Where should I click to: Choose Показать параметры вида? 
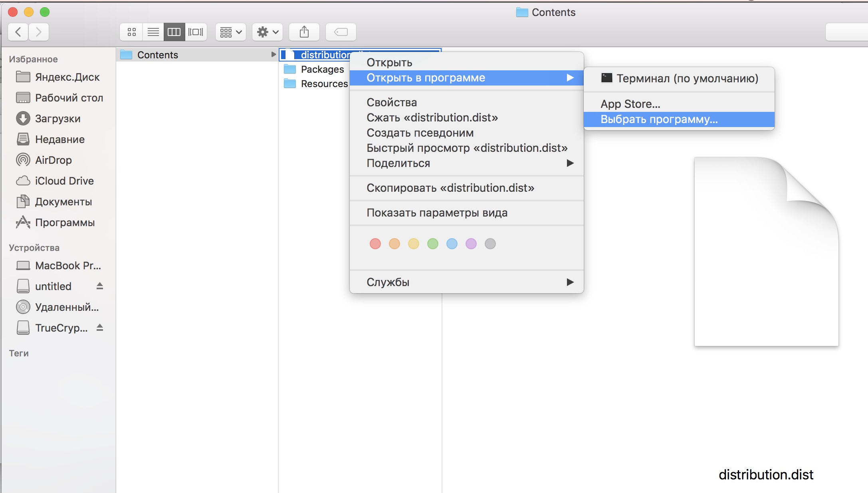[466, 213]
